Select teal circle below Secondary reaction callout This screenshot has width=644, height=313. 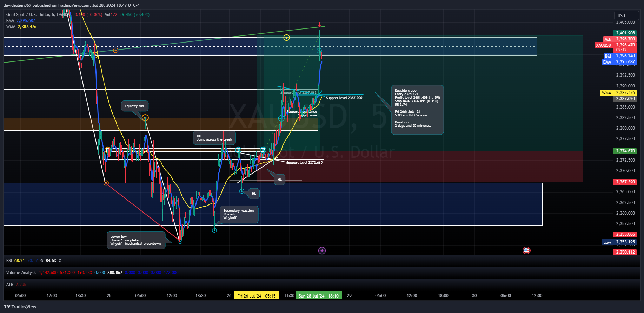pyautogui.click(x=214, y=230)
